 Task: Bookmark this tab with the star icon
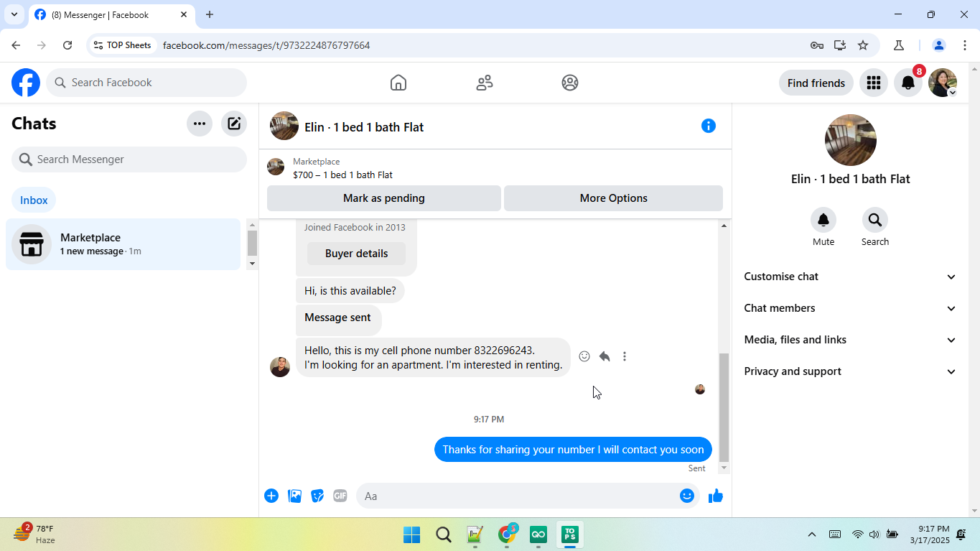[x=863, y=45]
